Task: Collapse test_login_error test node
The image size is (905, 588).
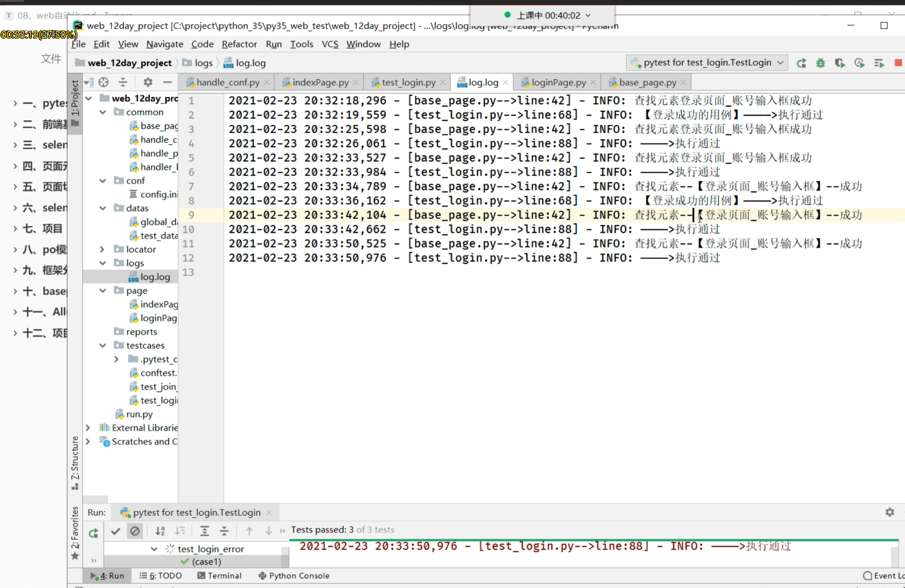Action: (x=154, y=549)
